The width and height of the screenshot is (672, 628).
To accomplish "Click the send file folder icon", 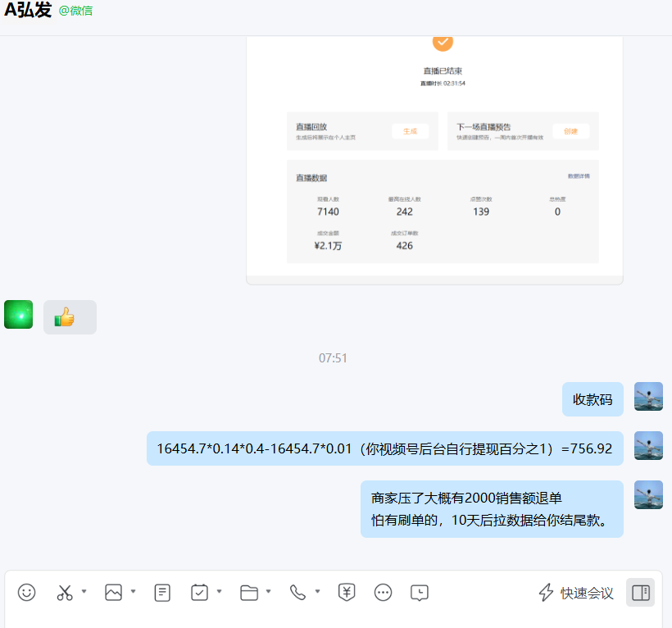I will (249, 593).
